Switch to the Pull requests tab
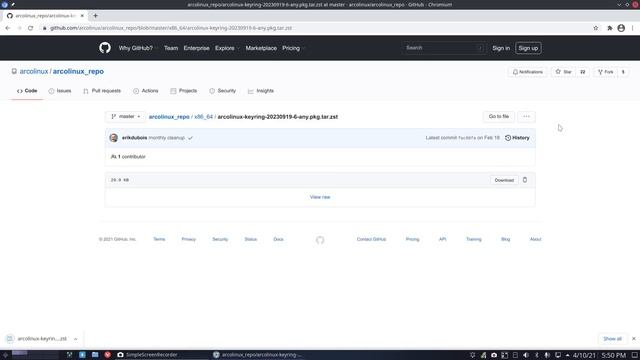 click(x=102, y=91)
